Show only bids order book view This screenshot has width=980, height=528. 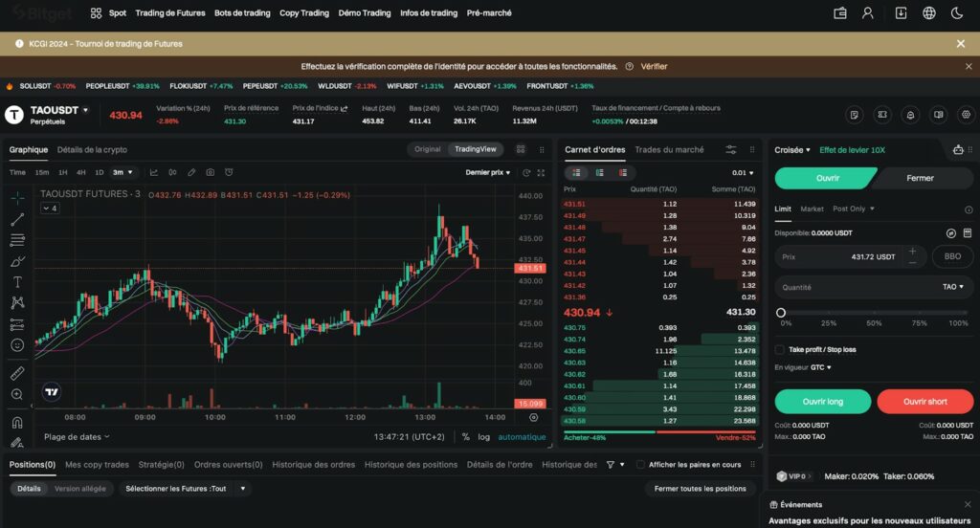[x=599, y=172]
